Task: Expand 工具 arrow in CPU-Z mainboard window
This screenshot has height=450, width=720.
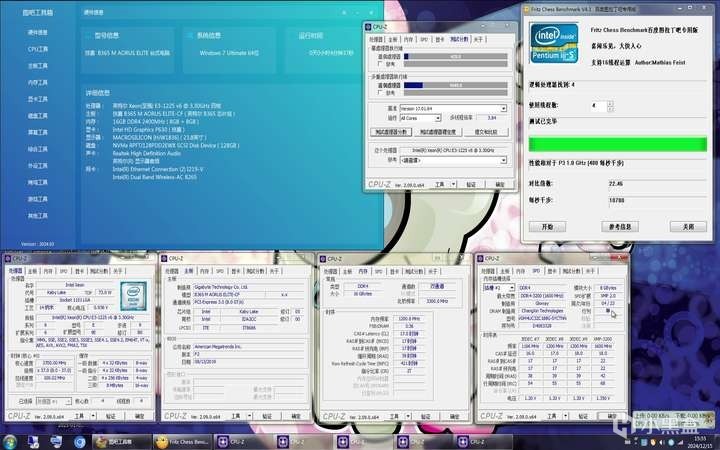Action: pos(250,416)
